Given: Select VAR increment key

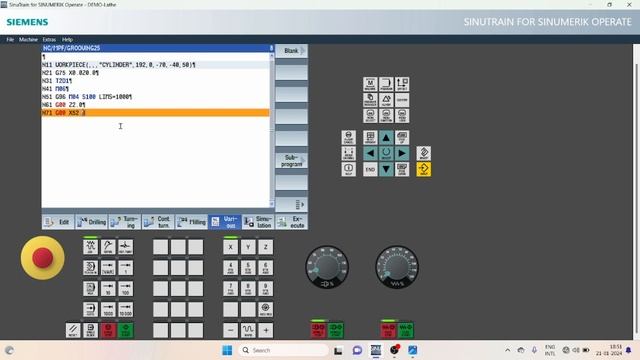Looking at the screenshot, I should point(108,268).
